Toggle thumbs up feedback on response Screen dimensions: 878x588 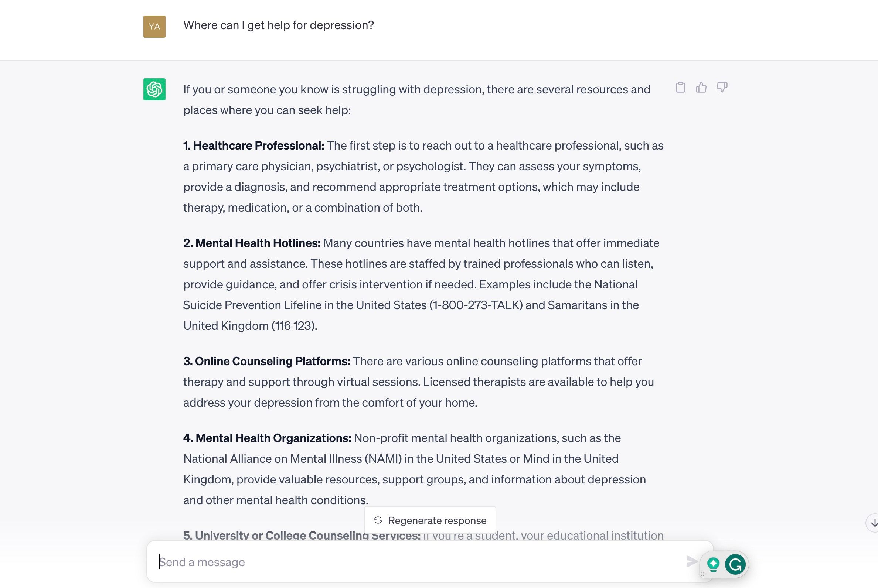click(701, 87)
